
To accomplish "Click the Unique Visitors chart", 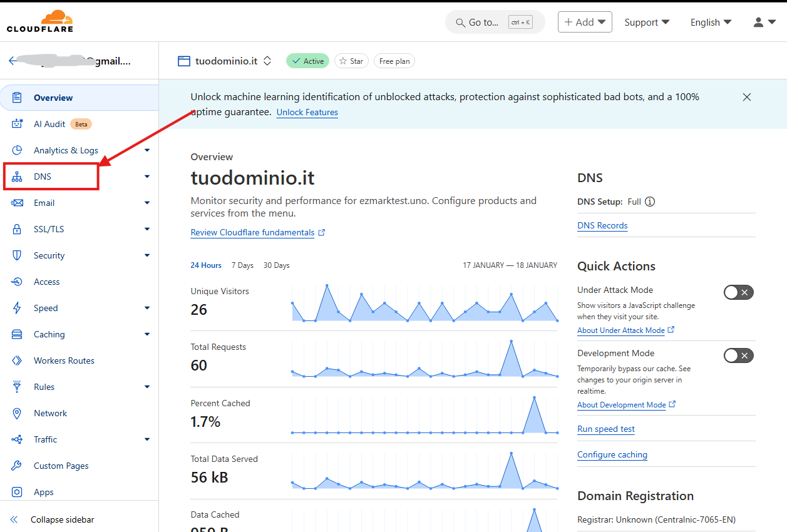I will tap(424, 303).
